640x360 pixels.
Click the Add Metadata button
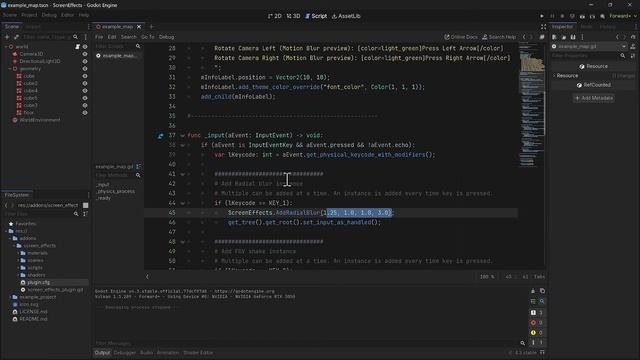(593, 98)
